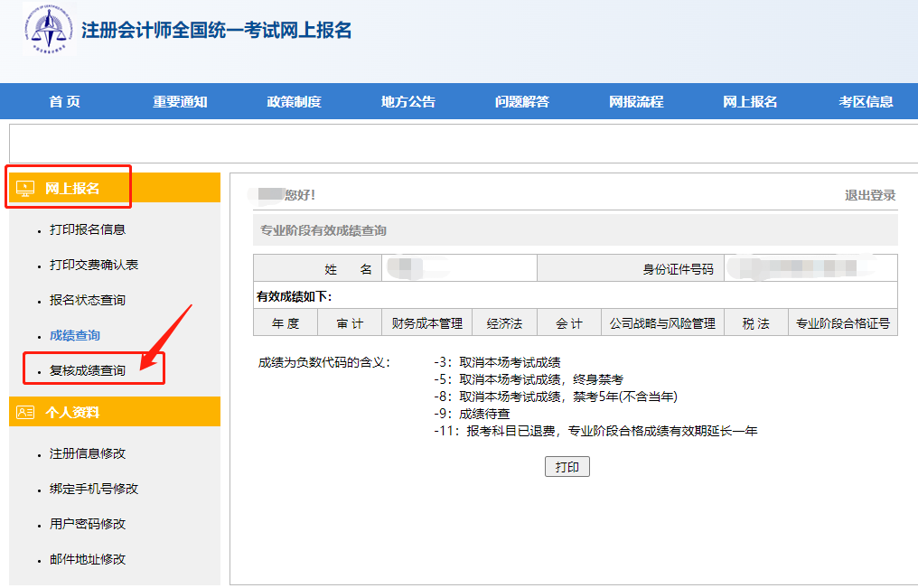Open 注册信息修改 under 个人资料

(x=88, y=453)
